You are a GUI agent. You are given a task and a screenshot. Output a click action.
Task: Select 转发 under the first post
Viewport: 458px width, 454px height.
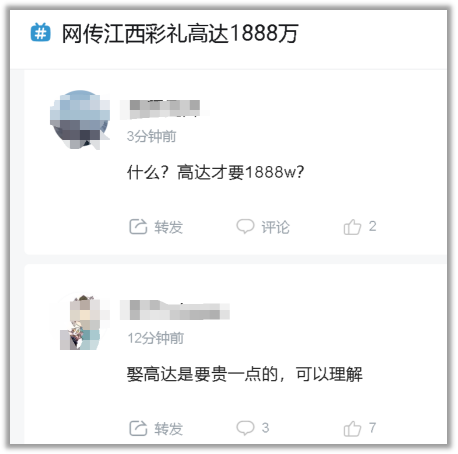168,227
